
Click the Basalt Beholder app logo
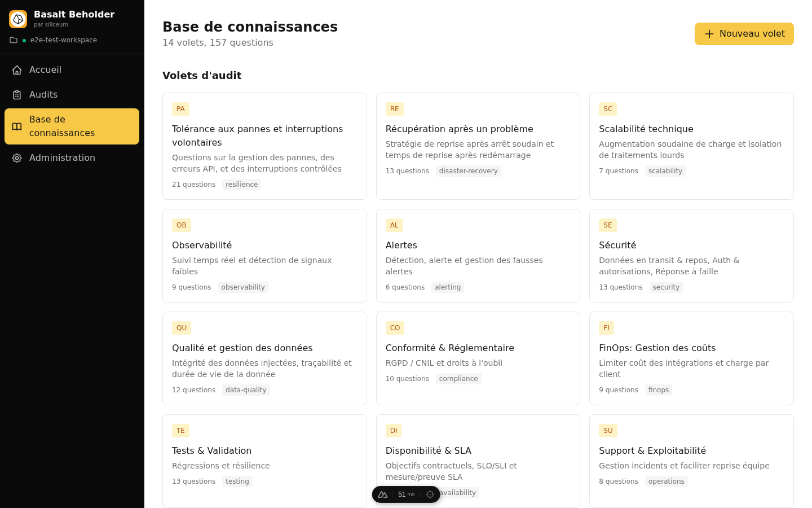click(x=18, y=19)
